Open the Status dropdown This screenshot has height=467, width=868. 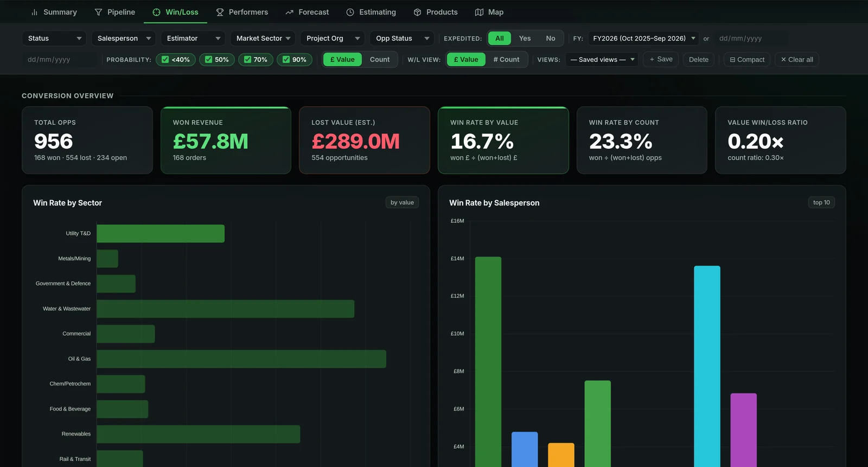point(54,39)
